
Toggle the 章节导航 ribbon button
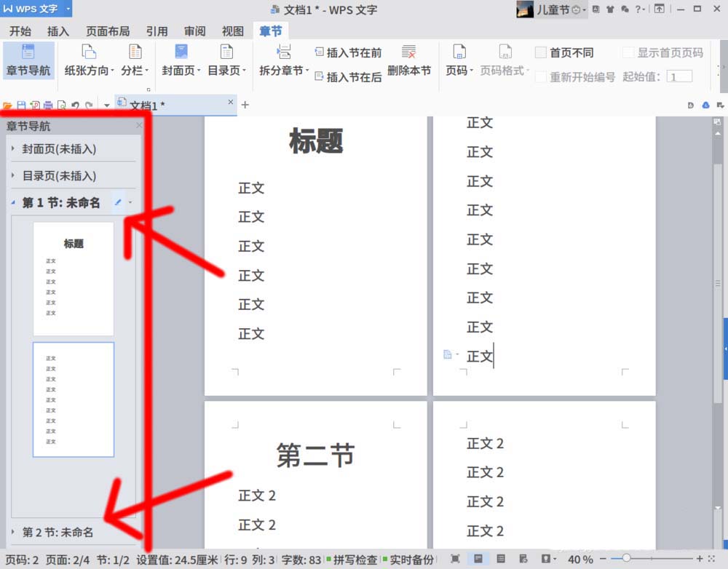point(28,61)
